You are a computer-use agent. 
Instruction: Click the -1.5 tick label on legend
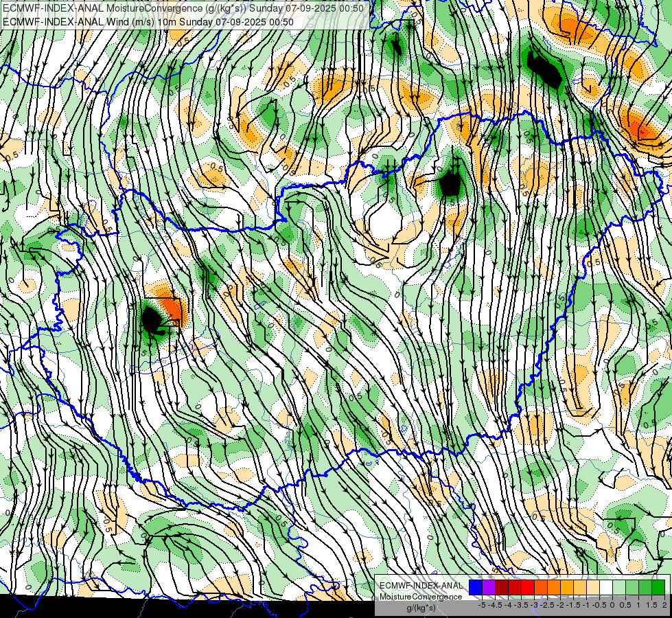[x=573, y=605]
